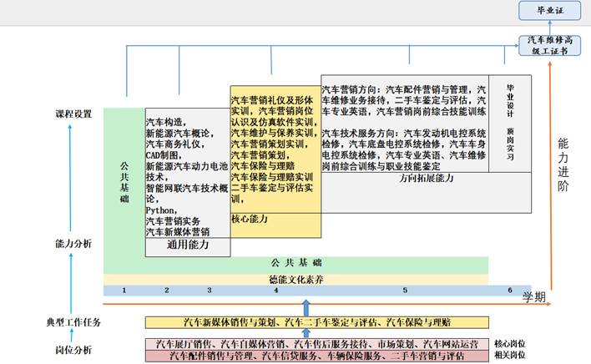Select semester 4 marker on the timeline
This screenshot has width=591, height=364.
click(275, 290)
